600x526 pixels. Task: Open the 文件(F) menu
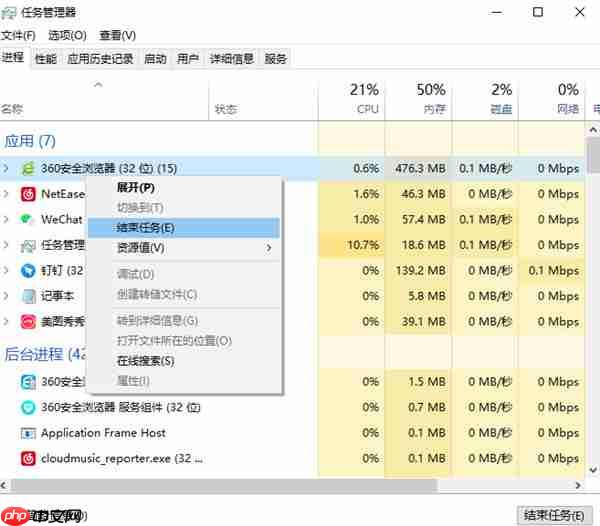tap(18, 35)
